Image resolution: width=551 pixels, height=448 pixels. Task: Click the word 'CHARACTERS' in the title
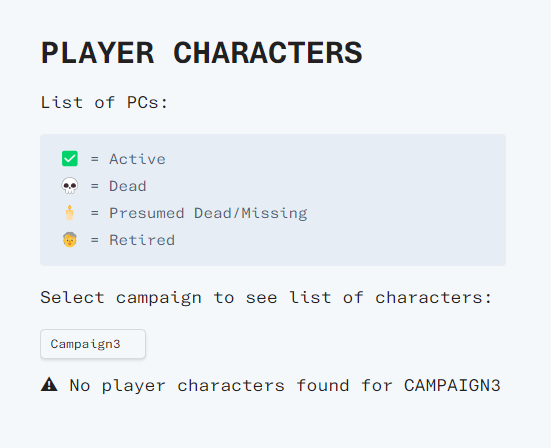268,53
